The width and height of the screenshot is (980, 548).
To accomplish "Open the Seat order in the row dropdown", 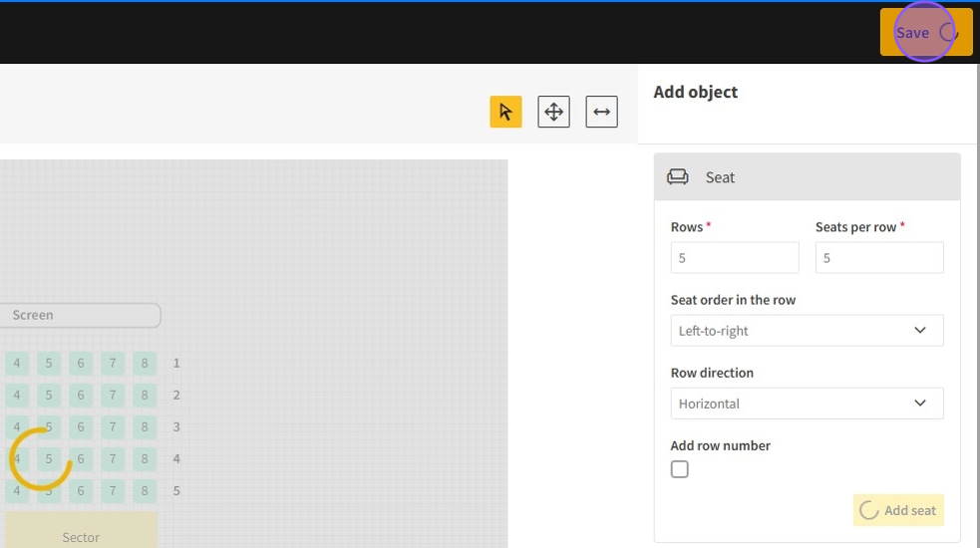I will tap(807, 331).
